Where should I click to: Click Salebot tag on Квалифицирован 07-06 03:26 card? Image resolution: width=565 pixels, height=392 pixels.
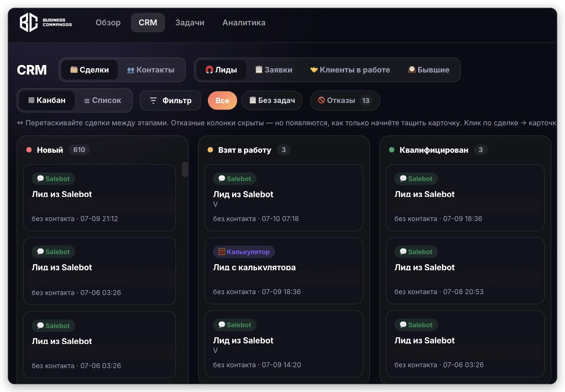coord(416,325)
